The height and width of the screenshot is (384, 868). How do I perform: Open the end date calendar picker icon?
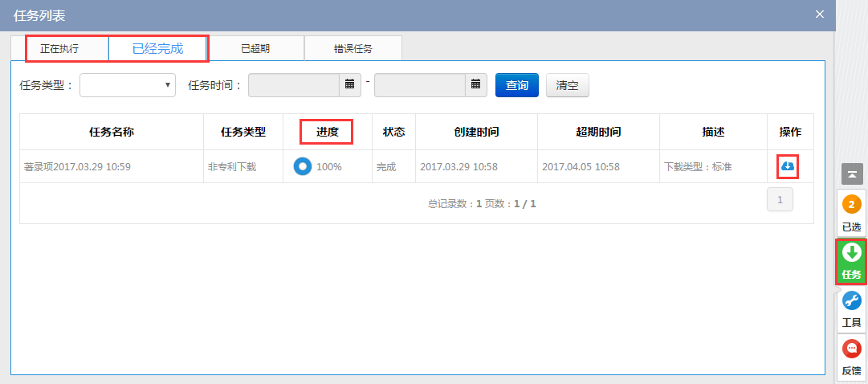[x=475, y=84]
